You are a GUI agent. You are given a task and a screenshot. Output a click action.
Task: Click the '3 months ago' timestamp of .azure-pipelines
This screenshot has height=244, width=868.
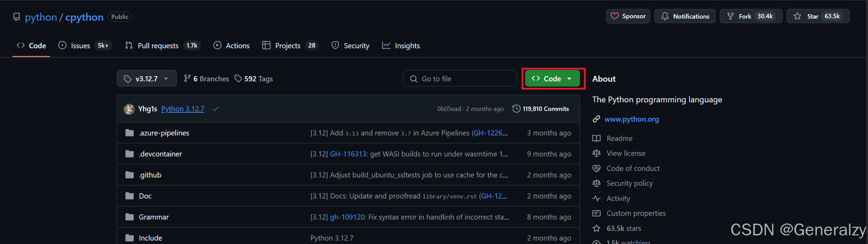(x=549, y=133)
